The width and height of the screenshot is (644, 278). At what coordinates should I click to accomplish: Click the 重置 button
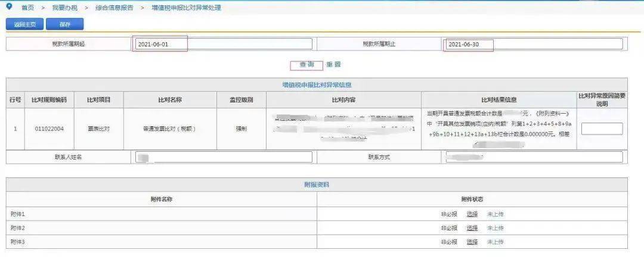tap(333, 64)
